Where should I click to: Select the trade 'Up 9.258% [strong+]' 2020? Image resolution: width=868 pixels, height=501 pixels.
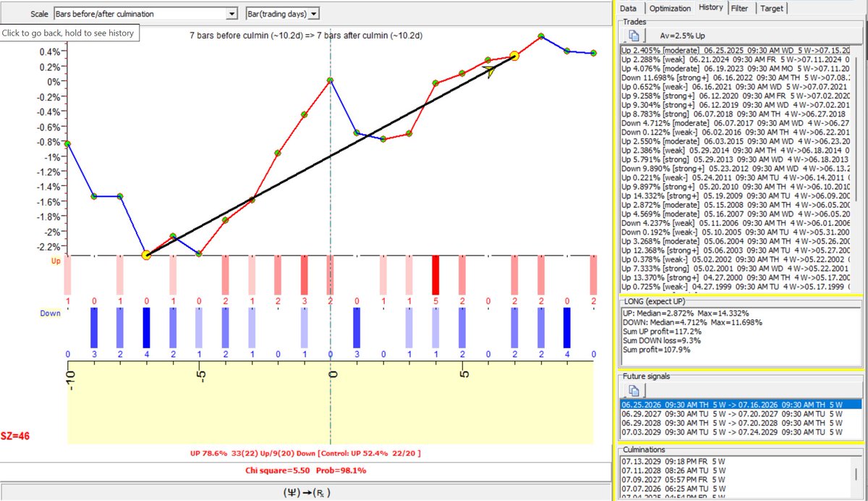(x=735, y=94)
